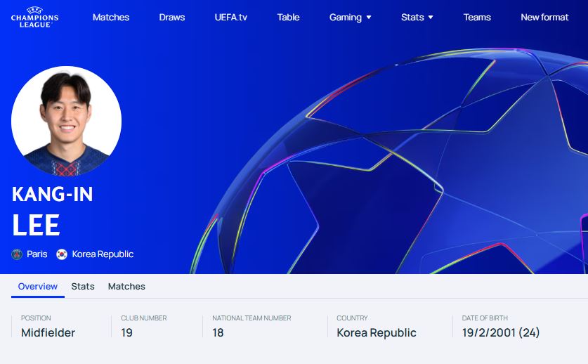This screenshot has height=364, width=588.
Task: Select the Overview tab
Action: point(38,286)
